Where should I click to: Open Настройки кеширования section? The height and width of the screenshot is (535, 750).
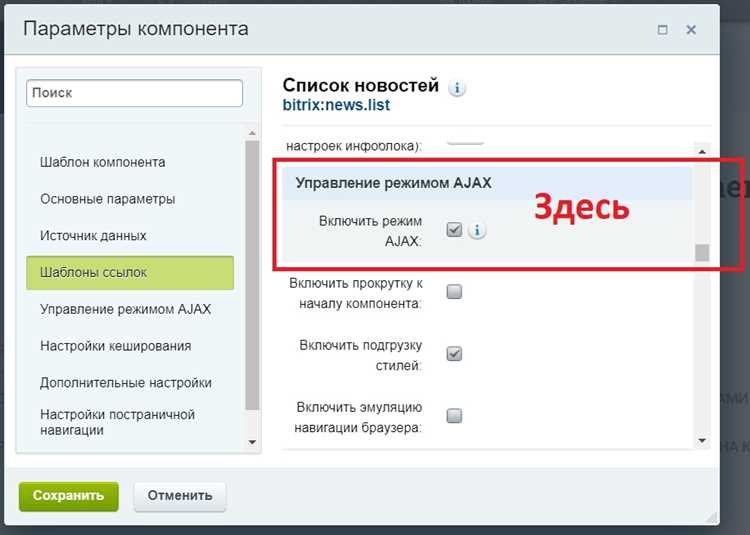116,346
